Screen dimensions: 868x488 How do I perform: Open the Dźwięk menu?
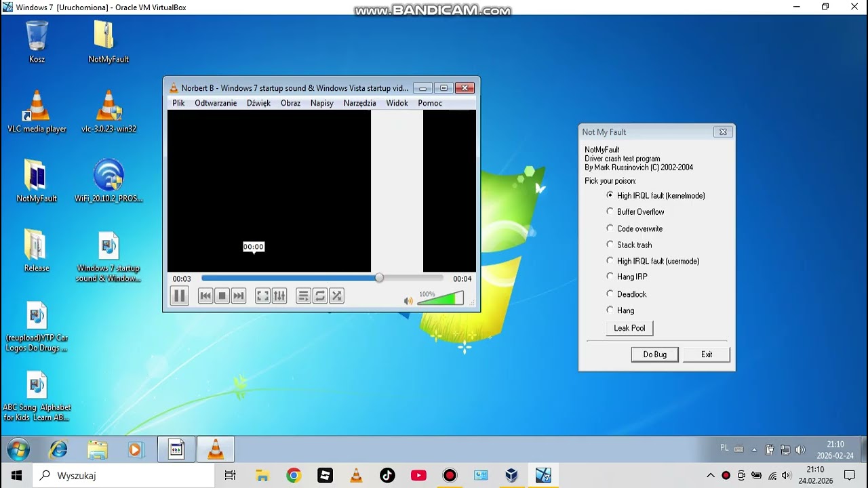(258, 103)
